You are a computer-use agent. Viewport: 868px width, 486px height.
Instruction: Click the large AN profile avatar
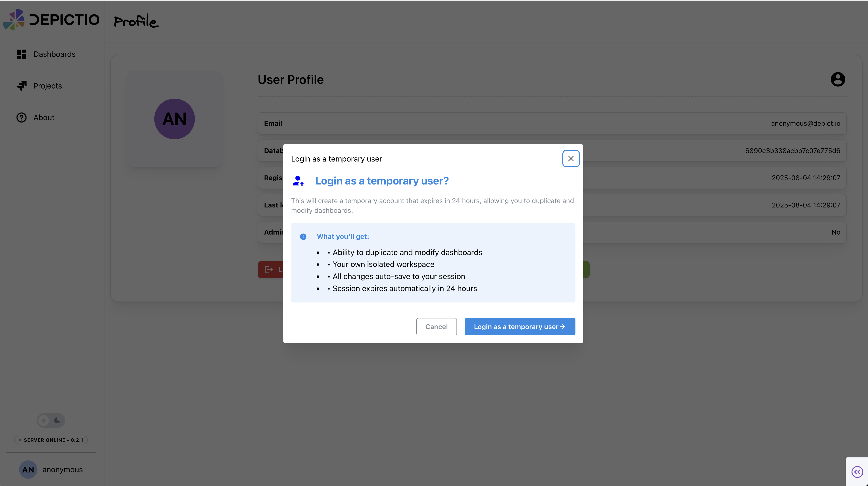(174, 119)
